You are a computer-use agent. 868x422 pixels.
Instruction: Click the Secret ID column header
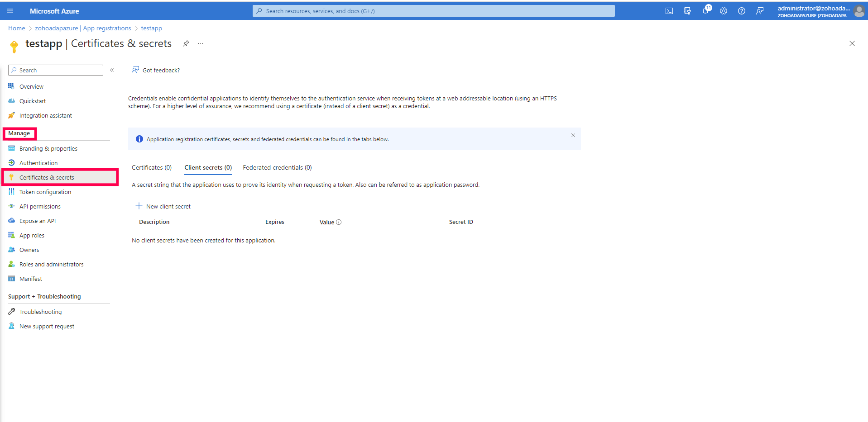pos(461,222)
